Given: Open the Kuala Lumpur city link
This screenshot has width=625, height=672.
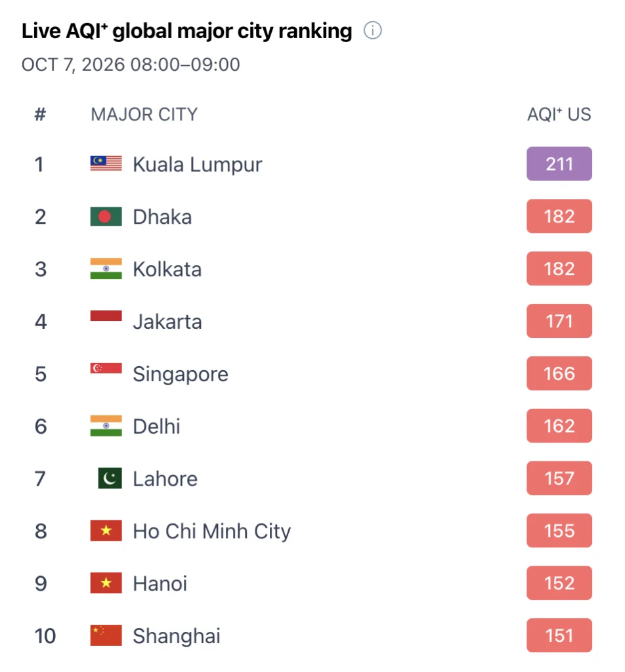Looking at the screenshot, I should (197, 165).
